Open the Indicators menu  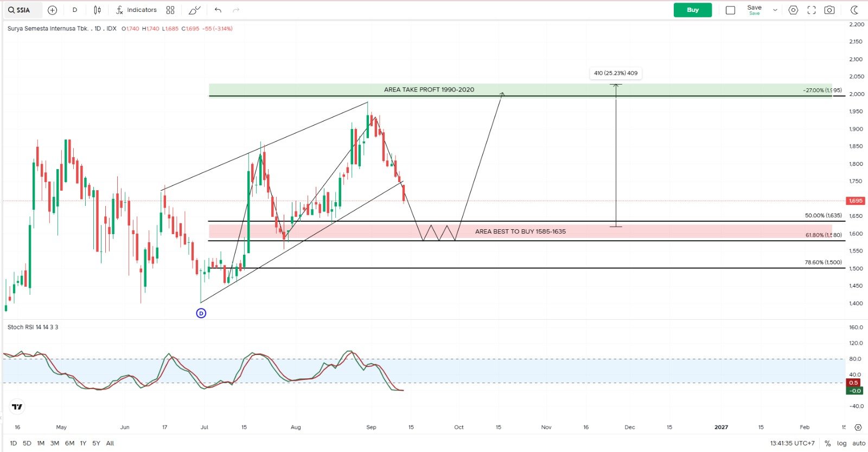click(136, 10)
